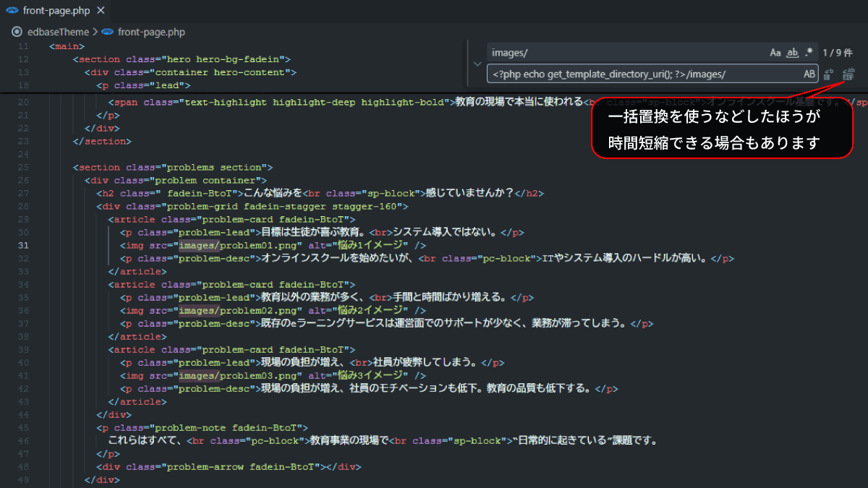Toggle Preserve Case (AB) in replace field
This screenshot has height=488, width=868.
(809, 74)
